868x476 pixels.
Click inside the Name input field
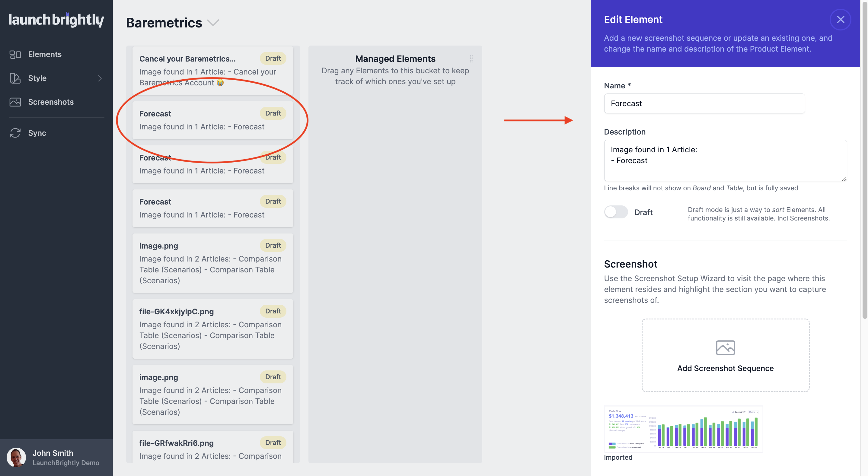(704, 103)
